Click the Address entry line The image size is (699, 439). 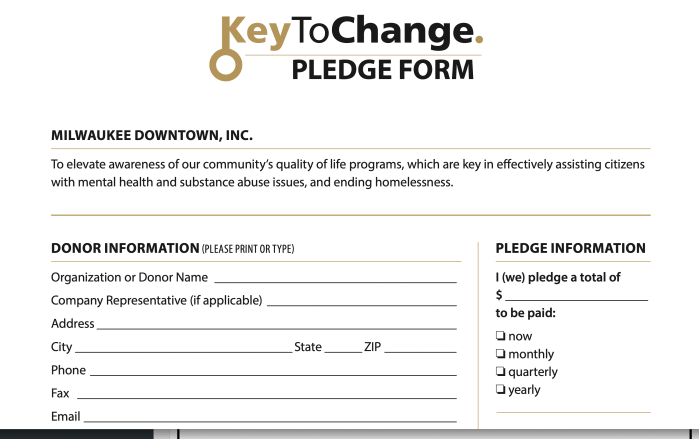(276, 324)
